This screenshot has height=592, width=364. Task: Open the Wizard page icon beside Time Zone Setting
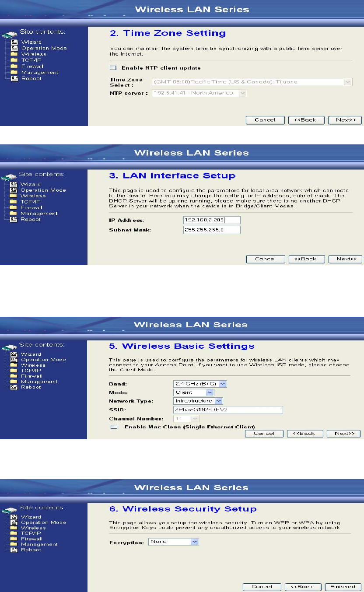coord(14,42)
